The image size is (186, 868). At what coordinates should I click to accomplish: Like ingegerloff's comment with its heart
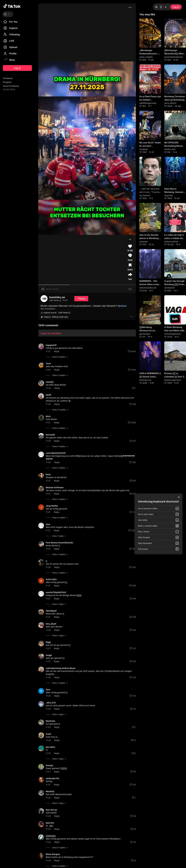[x=129, y=351]
